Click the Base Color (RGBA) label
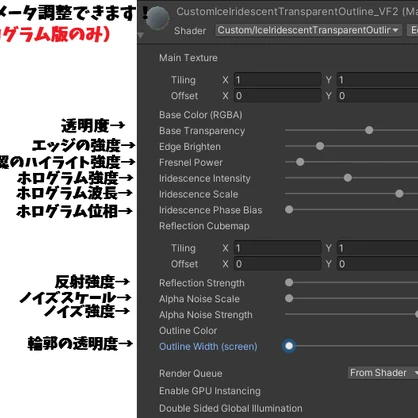 (201, 115)
